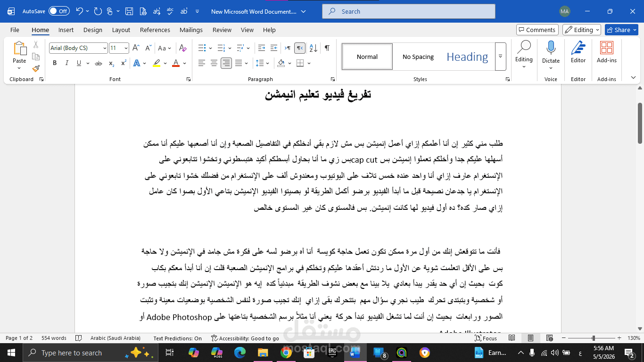The image size is (644, 362).
Task: Open the Add-ins gallery
Action: click(607, 52)
